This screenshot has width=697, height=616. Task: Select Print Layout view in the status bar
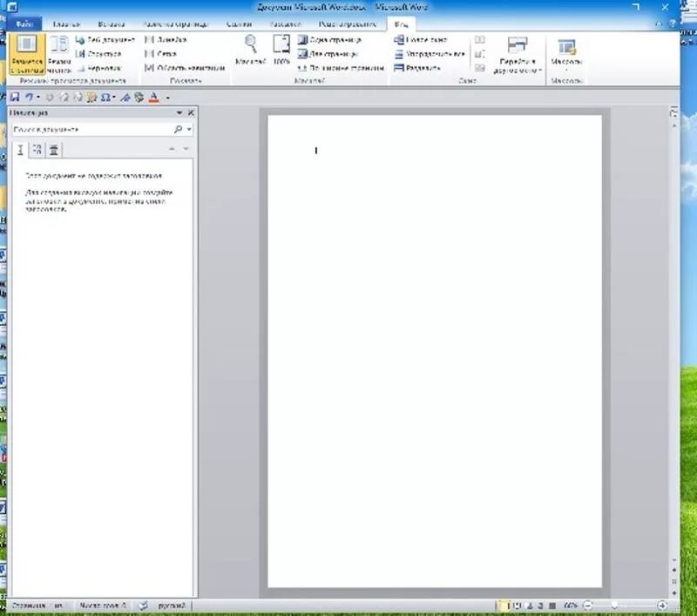click(504, 606)
